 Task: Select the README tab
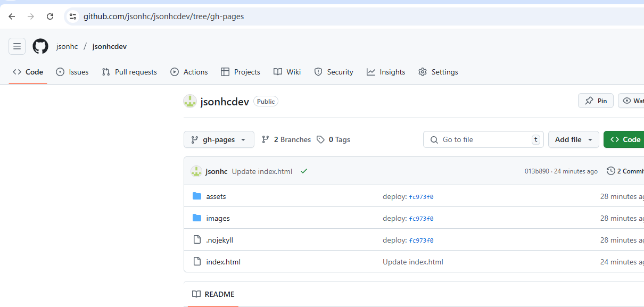(213, 294)
